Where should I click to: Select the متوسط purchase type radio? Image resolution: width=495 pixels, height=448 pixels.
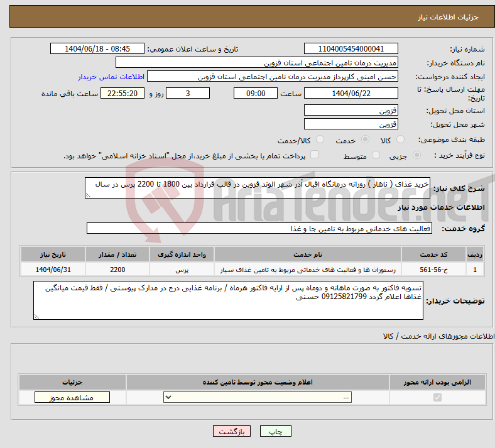pyautogui.click(x=376, y=155)
